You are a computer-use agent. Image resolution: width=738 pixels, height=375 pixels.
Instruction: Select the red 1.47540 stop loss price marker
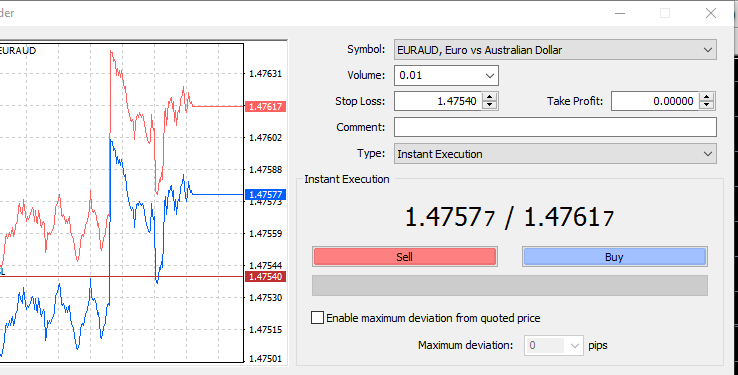[x=265, y=277]
